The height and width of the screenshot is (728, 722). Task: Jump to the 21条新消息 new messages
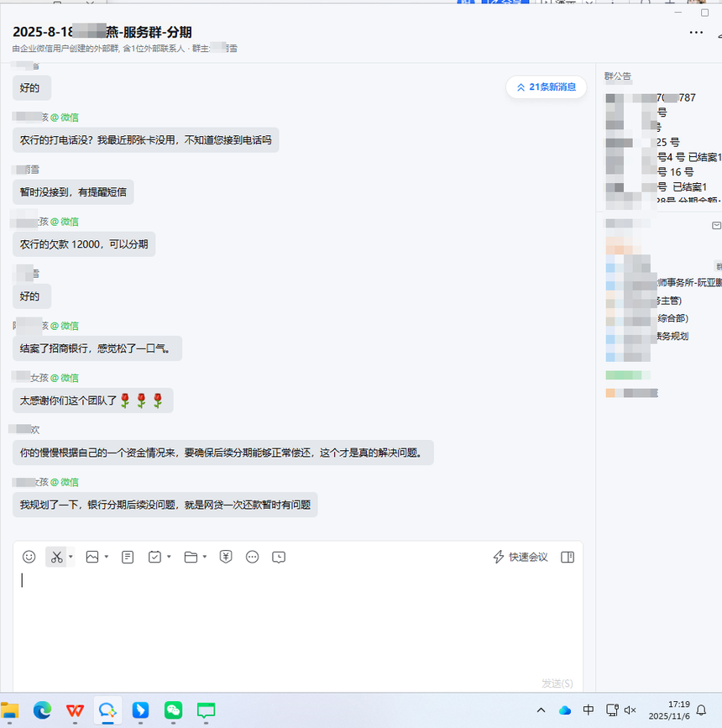[x=547, y=87]
